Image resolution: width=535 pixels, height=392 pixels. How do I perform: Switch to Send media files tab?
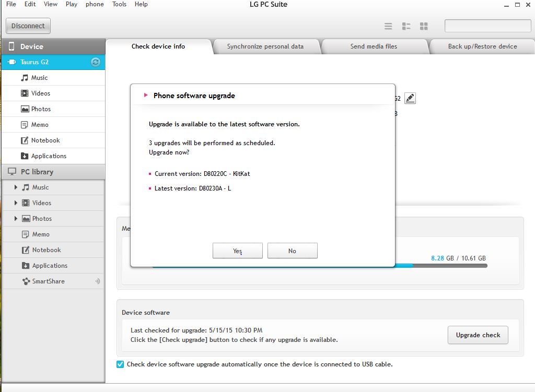pos(374,46)
